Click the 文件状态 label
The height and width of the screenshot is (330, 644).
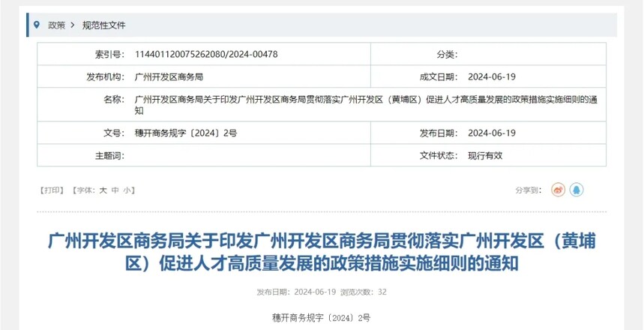tap(439, 156)
